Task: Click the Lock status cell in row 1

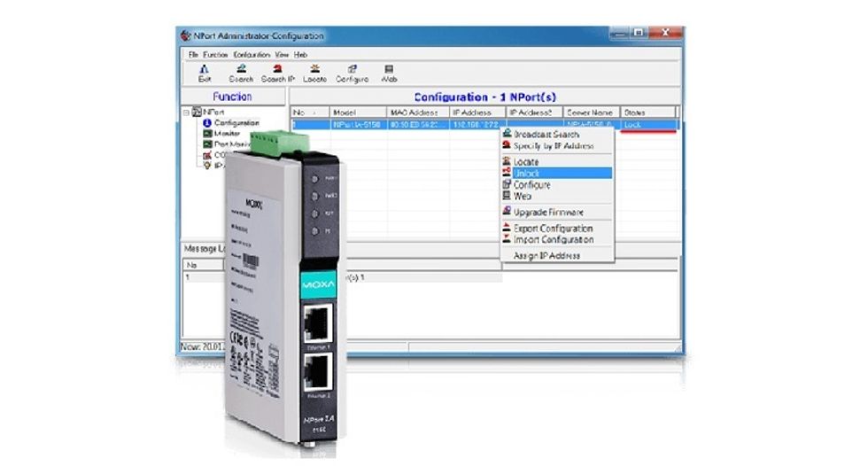Action: click(x=648, y=125)
